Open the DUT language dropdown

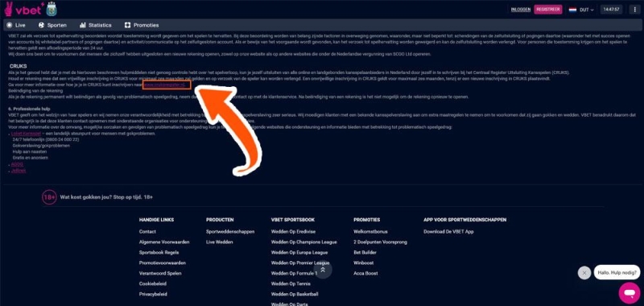pyautogui.click(x=587, y=10)
